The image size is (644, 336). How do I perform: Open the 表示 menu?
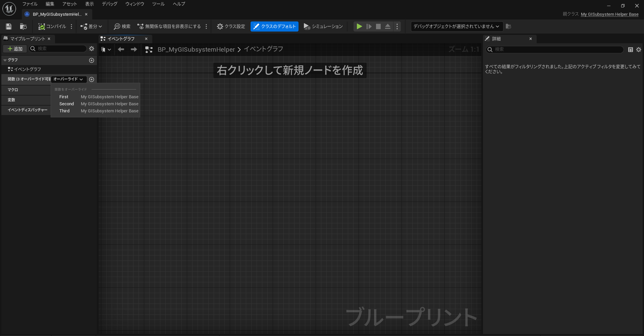(x=90, y=4)
